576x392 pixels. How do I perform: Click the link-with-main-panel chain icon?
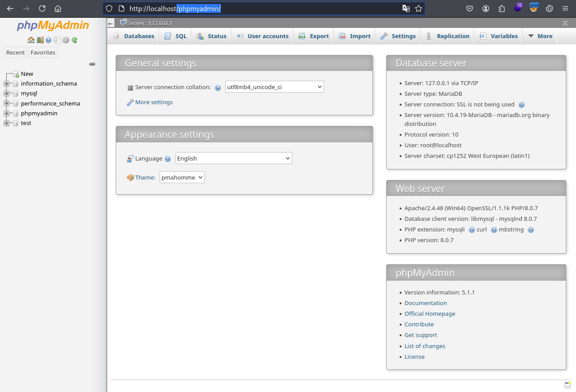point(92,64)
